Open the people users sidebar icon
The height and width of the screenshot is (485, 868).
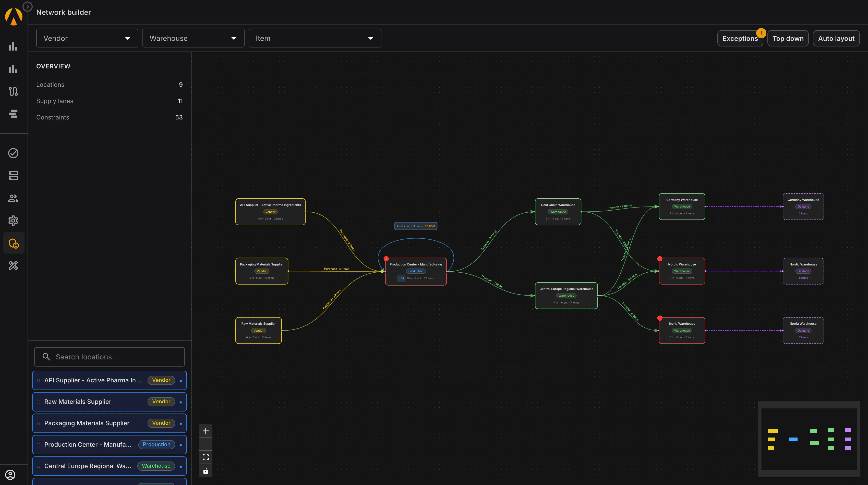tap(13, 198)
